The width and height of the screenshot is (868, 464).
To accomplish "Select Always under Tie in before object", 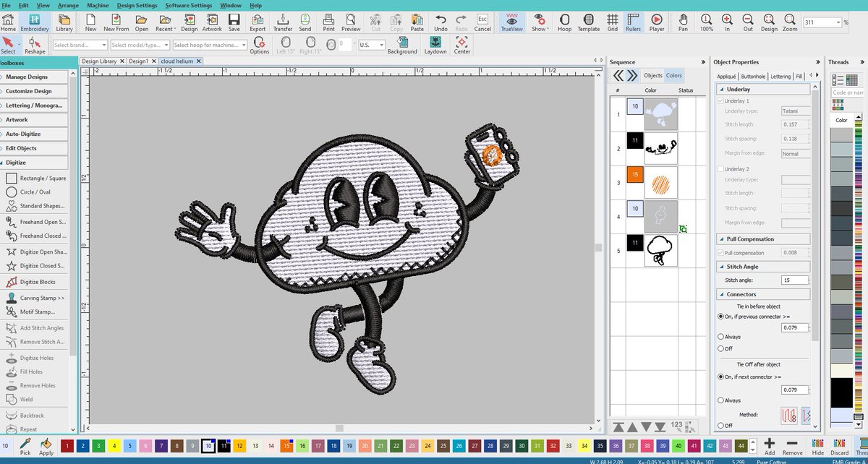I will 720,337.
